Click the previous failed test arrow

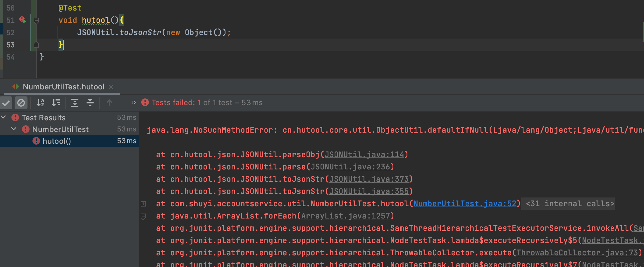pyautogui.click(x=109, y=103)
